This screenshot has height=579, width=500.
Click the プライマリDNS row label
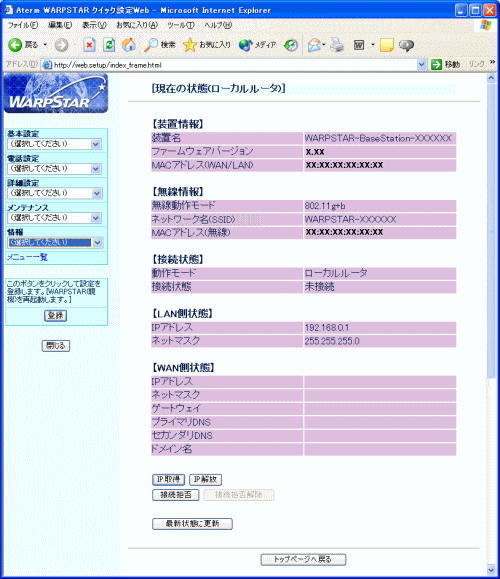click(x=181, y=422)
